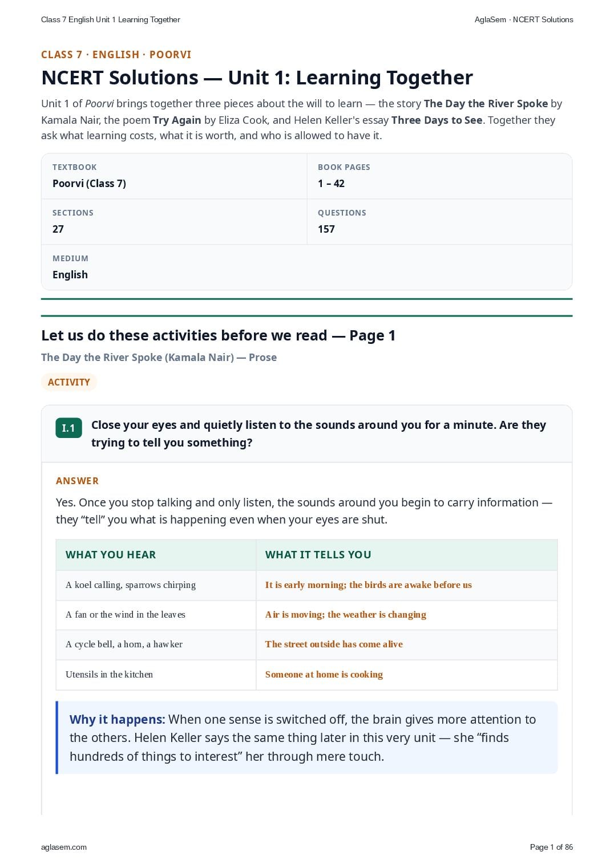Screen dimensions: 614x868
Task: Select the CLASS 7 · ENGLISH · POORVI breadcrumb
Action: pos(116,55)
